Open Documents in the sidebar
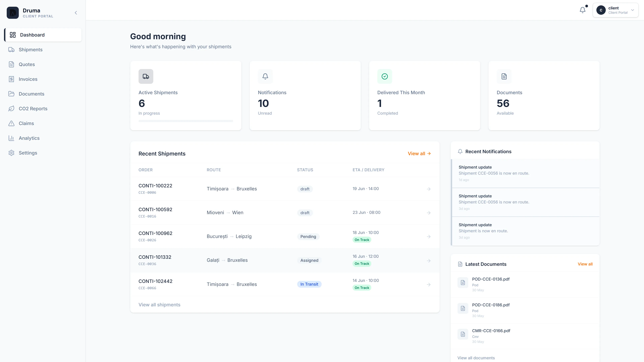644x362 pixels. click(43, 94)
